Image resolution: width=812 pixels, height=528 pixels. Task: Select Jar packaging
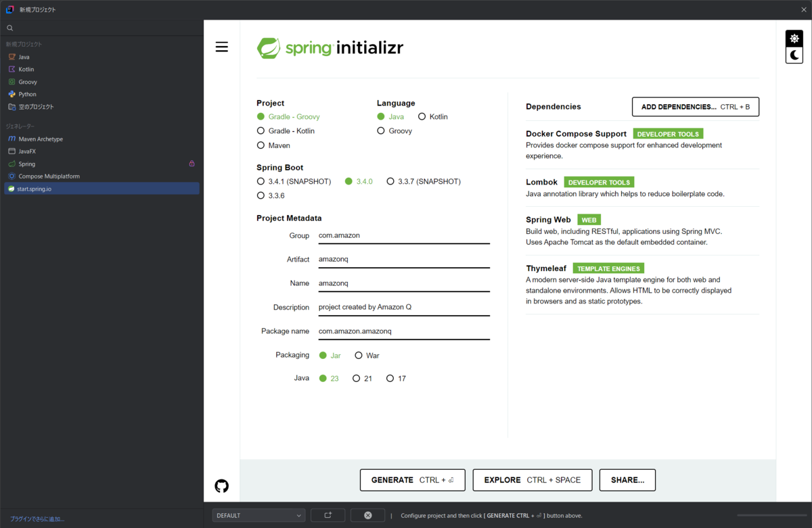[x=330, y=355]
